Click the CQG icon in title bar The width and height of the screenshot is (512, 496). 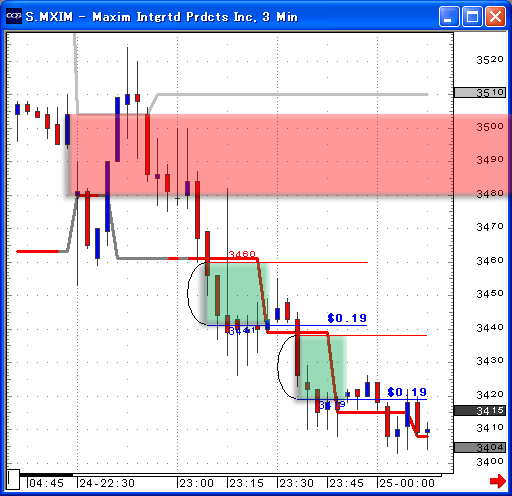point(14,16)
